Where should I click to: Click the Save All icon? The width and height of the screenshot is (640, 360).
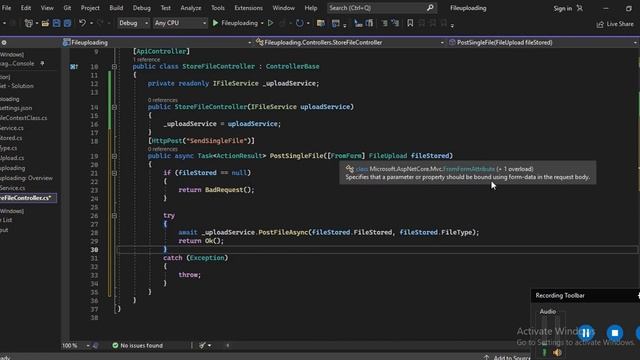click(x=67, y=23)
